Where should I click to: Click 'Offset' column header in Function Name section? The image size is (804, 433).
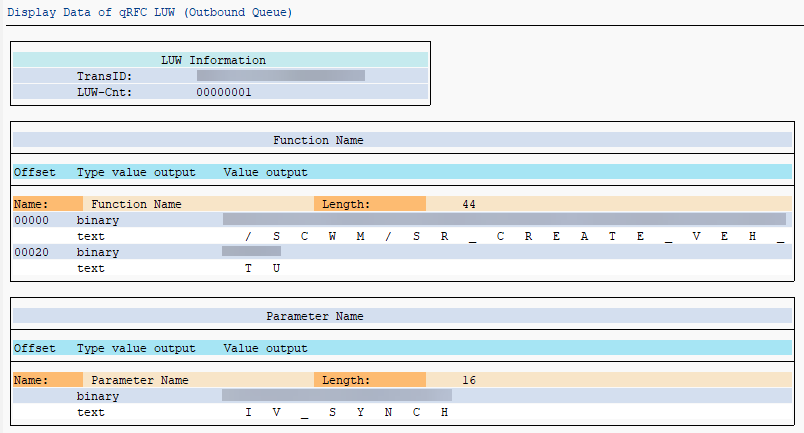click(x=34, y=172)
